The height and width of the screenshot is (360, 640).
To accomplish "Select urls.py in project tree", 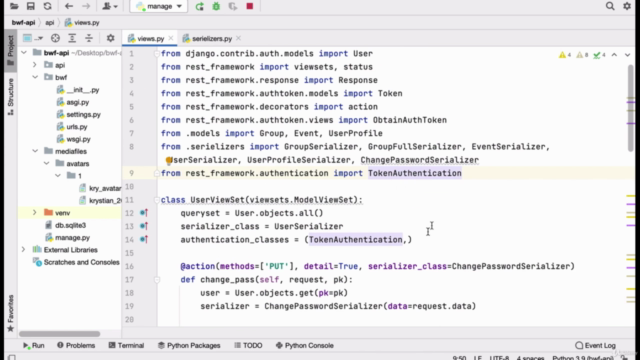I will click(x=72, y=127).
